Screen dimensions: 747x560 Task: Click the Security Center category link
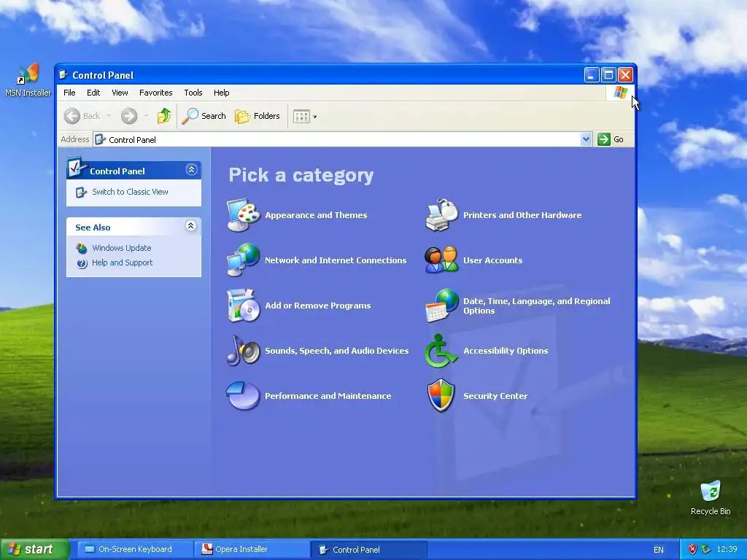495,396
